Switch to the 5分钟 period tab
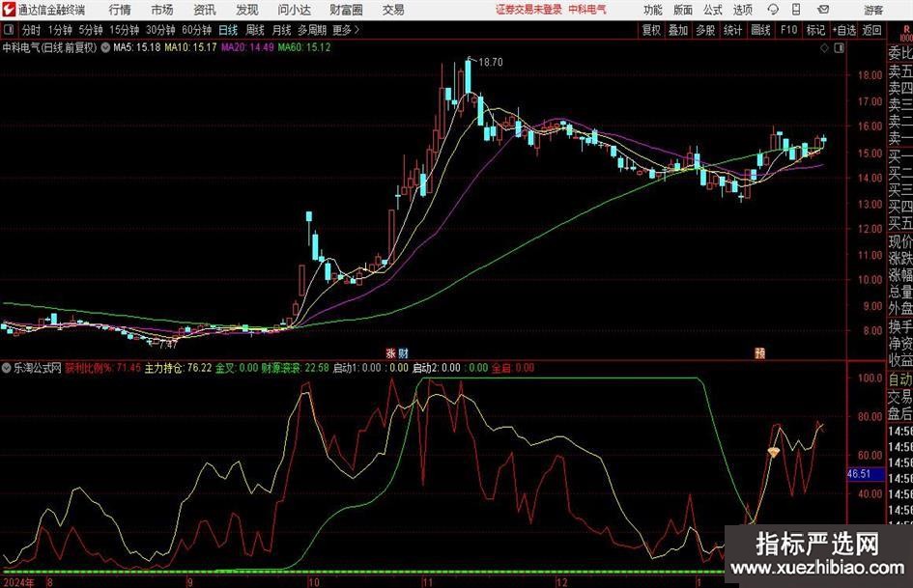 click(x=90, y=30)
